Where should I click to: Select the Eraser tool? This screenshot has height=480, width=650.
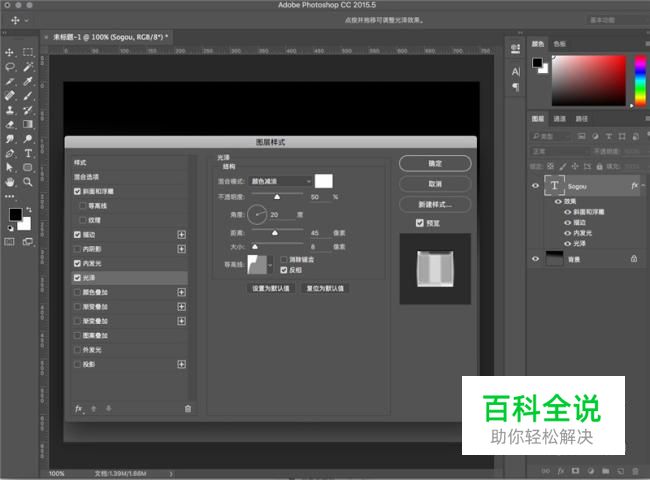[9, 124]
